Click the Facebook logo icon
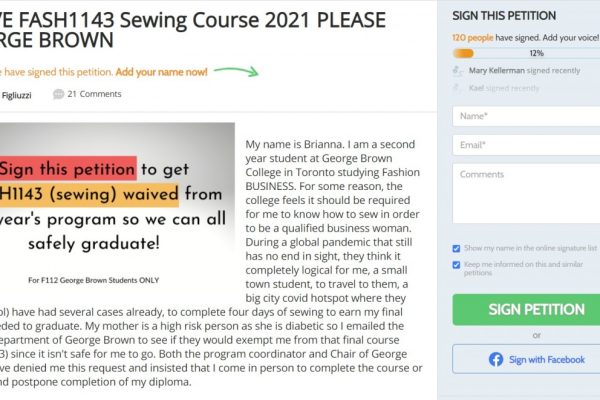 [495, 359]
